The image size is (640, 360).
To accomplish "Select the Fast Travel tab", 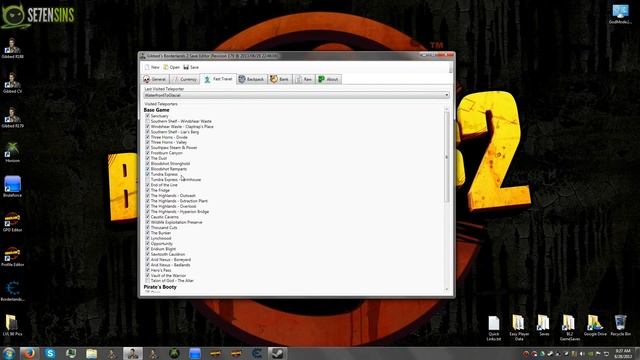I will 218,79.
